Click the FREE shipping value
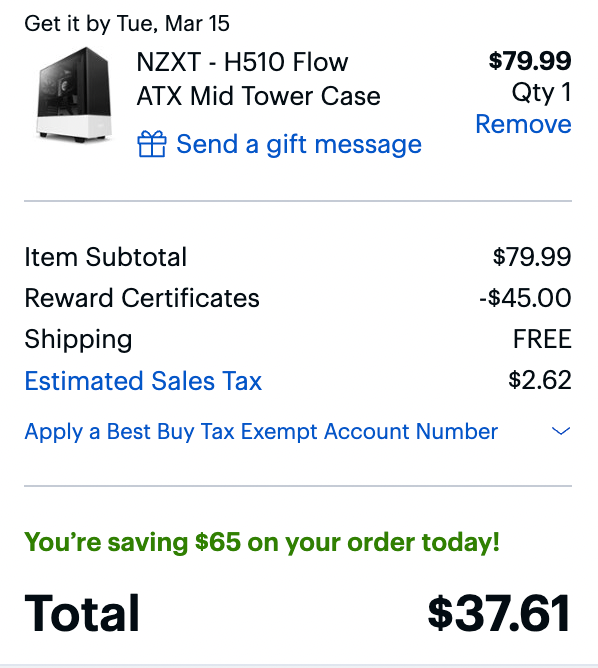 click(x=542, y=339)
